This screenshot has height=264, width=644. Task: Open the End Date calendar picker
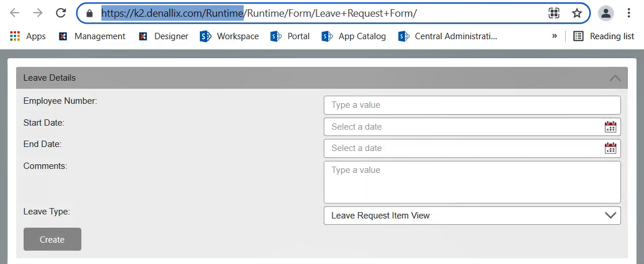610,148
